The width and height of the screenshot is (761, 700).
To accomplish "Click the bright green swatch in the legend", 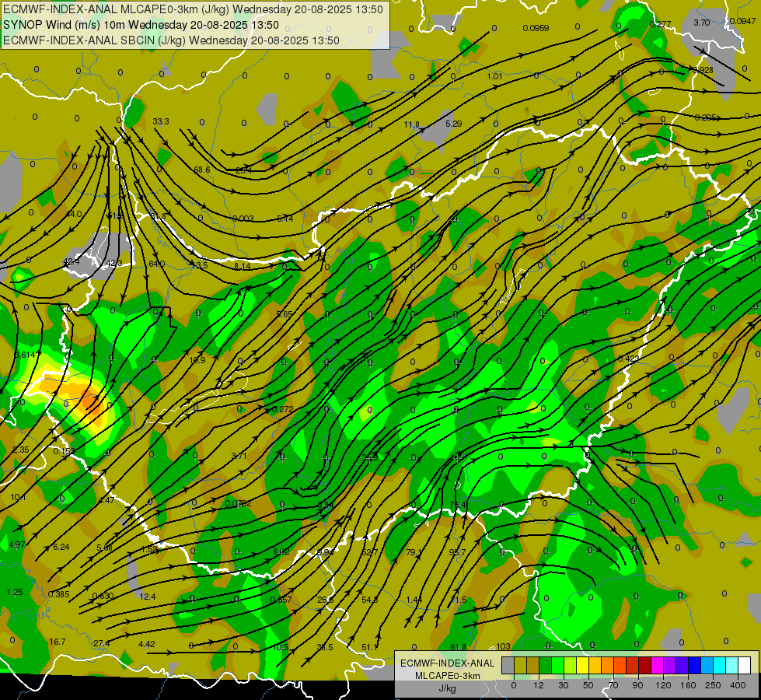I will (558, 666).
